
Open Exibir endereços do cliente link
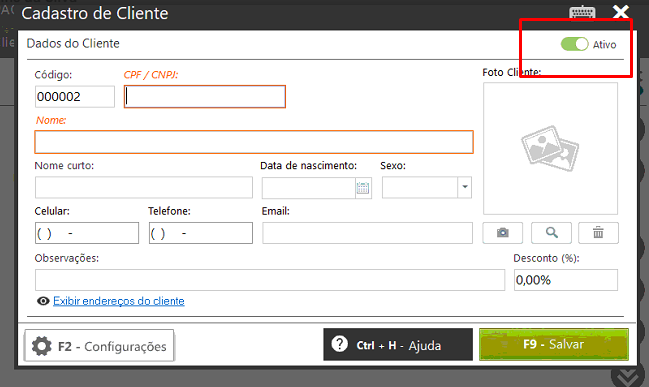point(119,301)
